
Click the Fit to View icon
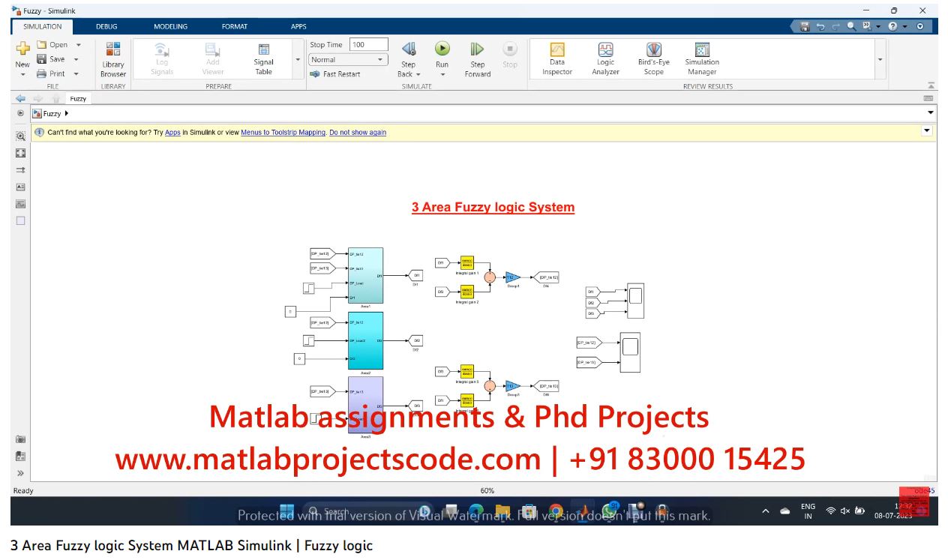click(21, 153)
